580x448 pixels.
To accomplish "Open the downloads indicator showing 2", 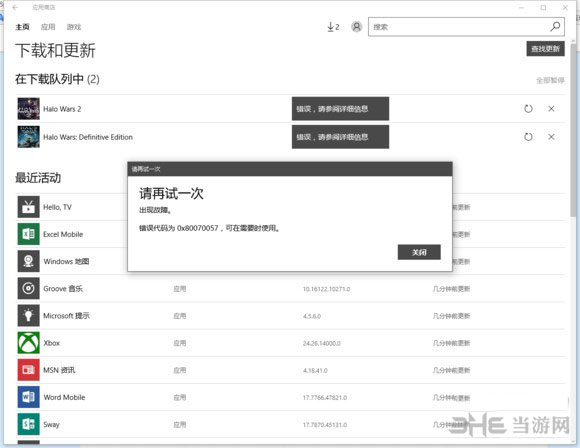I will click(x=333, y=27).
